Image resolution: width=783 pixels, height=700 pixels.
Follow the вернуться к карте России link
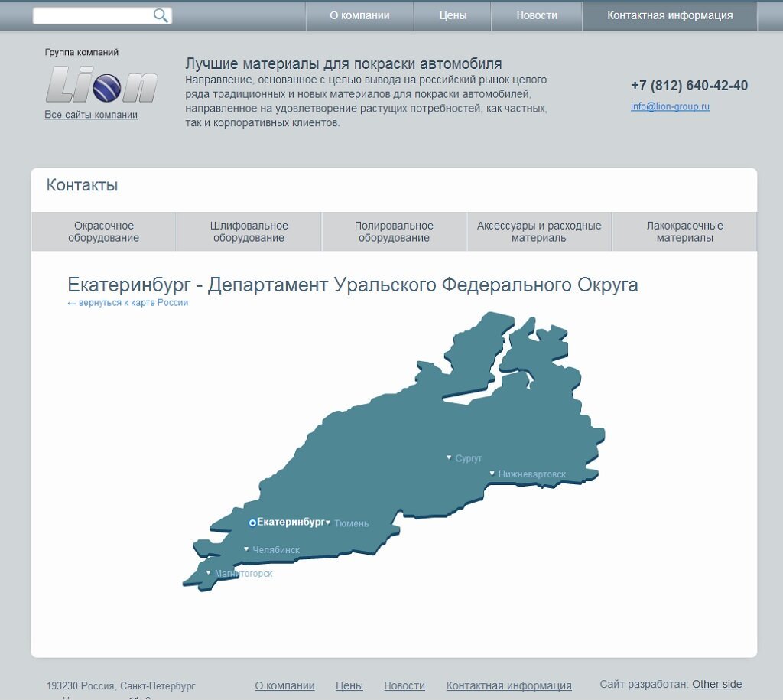[128, 303]
